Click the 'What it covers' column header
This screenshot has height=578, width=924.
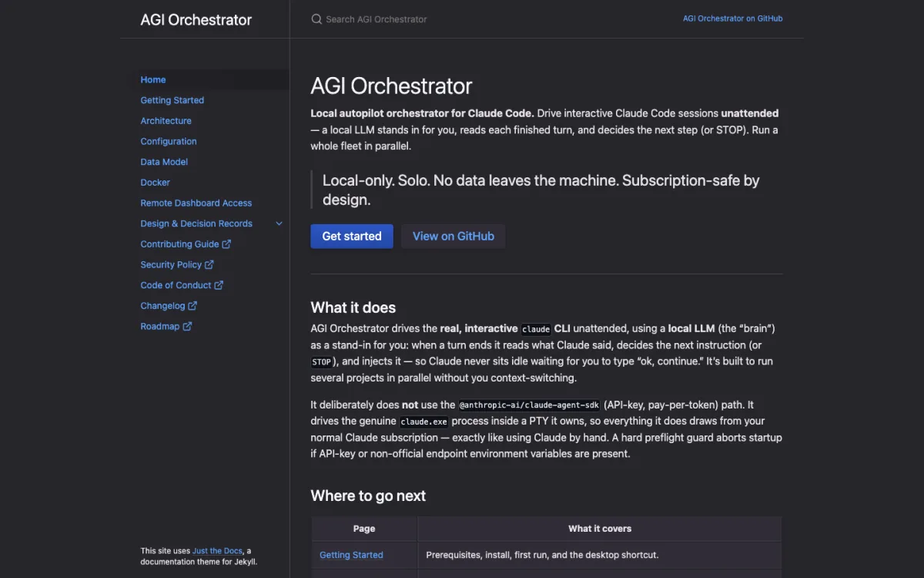(600, 529)
